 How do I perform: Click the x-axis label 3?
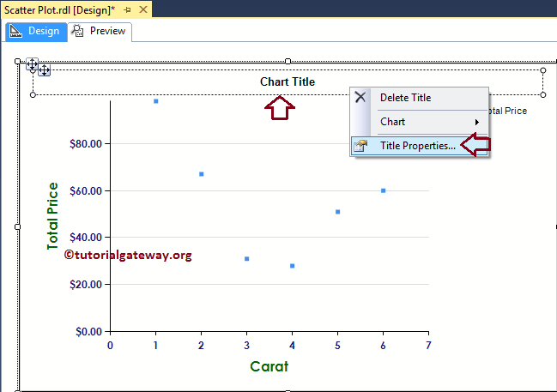(246, 346)
